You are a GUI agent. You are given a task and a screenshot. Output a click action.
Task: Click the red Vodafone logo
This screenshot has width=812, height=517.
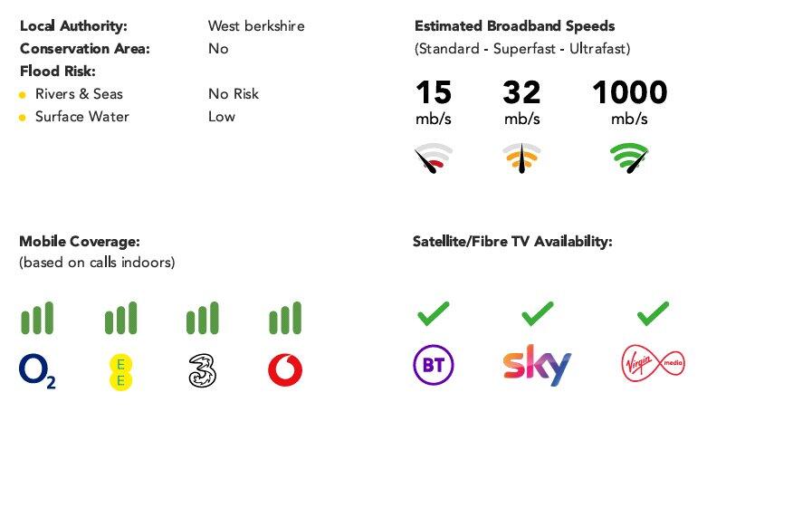tap(285, 370)
